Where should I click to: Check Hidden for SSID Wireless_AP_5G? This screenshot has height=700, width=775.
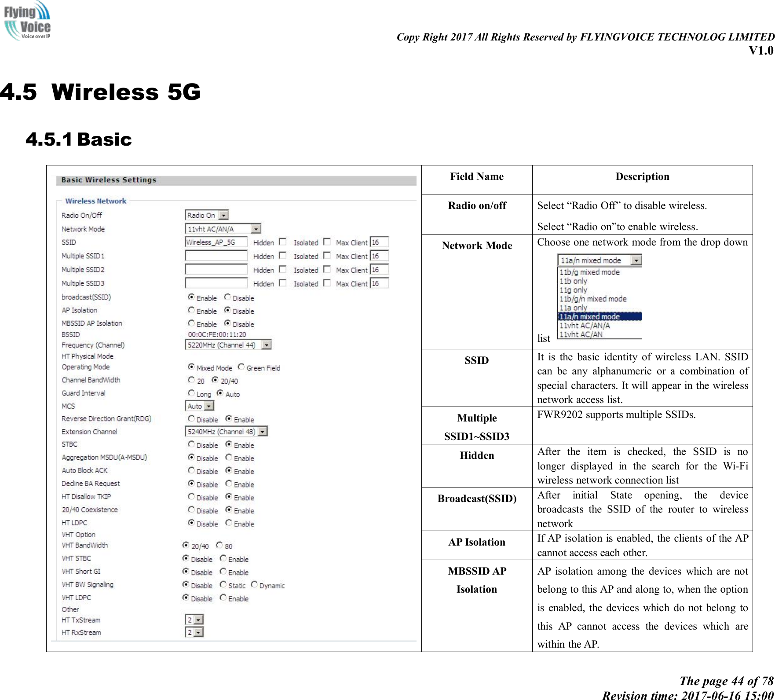point(283,242)
